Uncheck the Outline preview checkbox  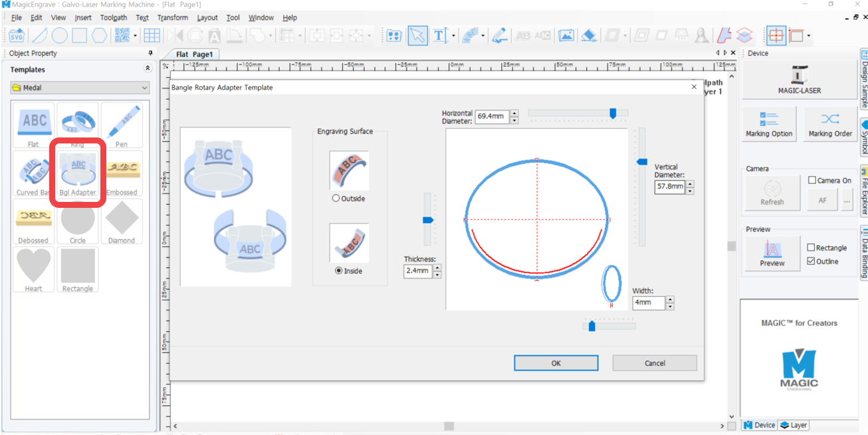pos(812,261)
